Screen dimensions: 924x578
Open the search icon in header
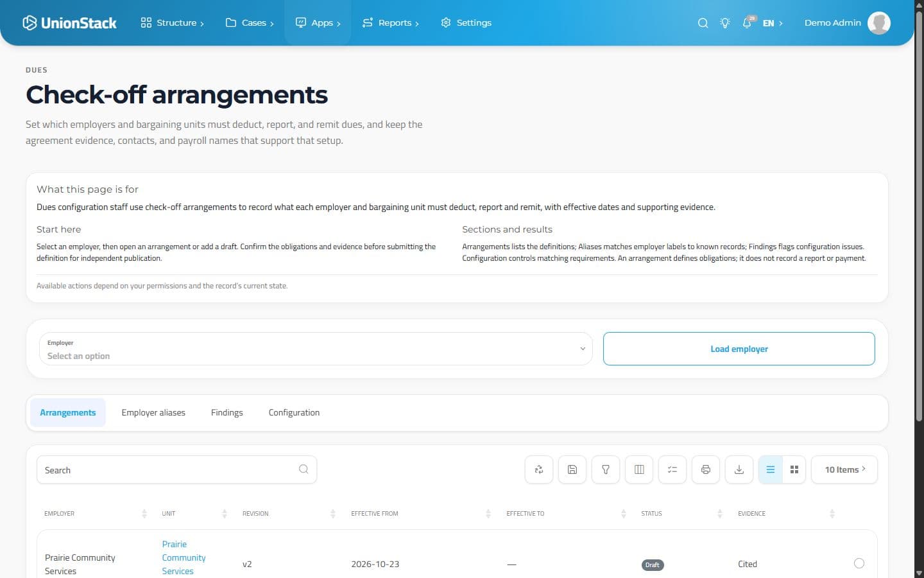703,22
